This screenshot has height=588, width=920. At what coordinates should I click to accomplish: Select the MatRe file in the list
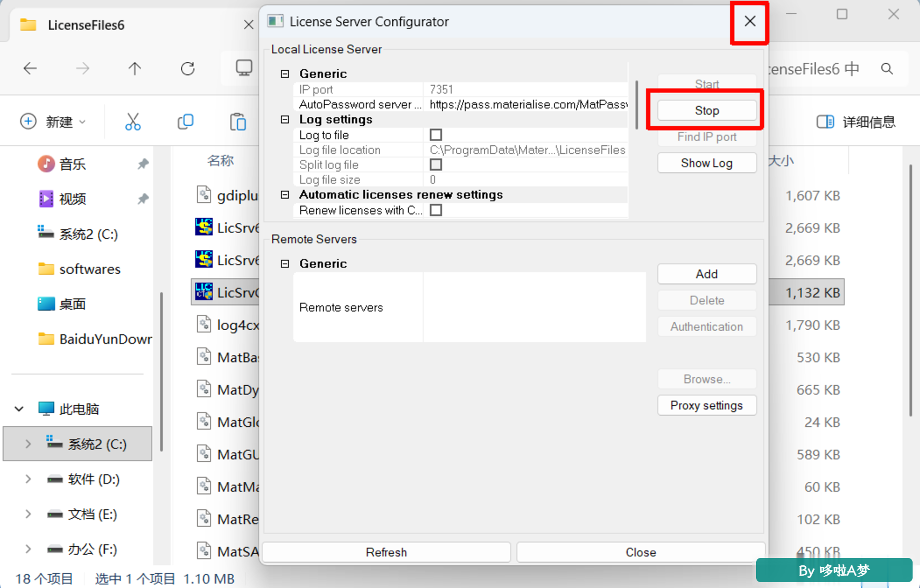[227, 519]
